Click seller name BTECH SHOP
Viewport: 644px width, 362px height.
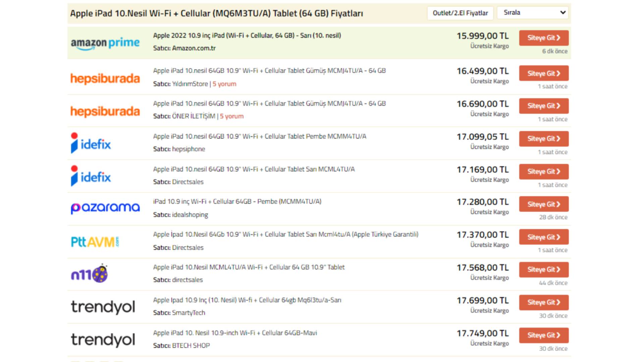click(191, 346)
